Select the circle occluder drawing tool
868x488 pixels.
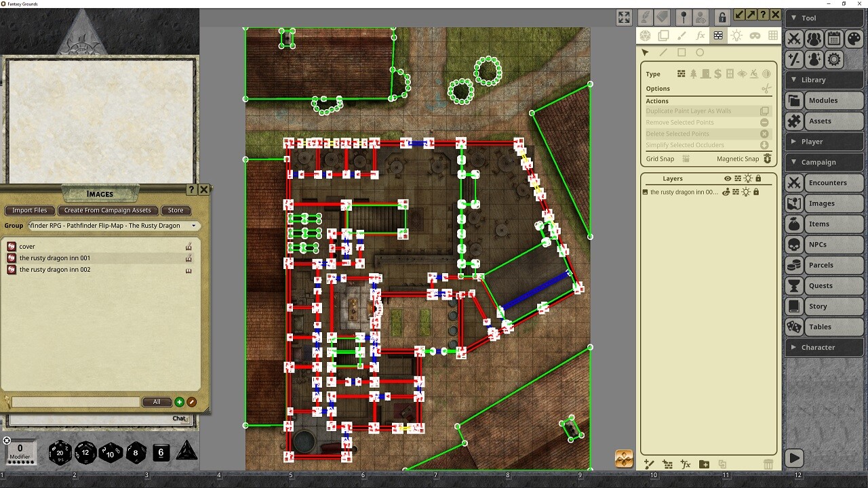pyautogui.click(x=700, y=52)
